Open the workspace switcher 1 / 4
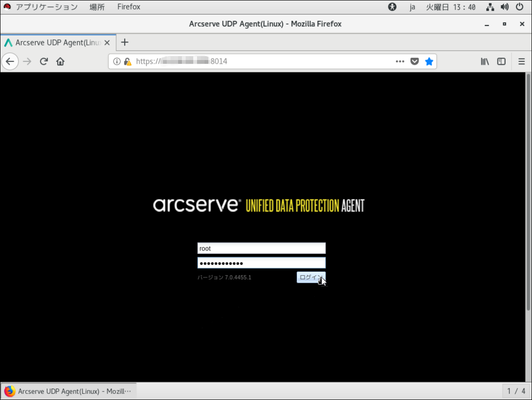This screenshot has height=400, width=532. [x=516, y=391]
